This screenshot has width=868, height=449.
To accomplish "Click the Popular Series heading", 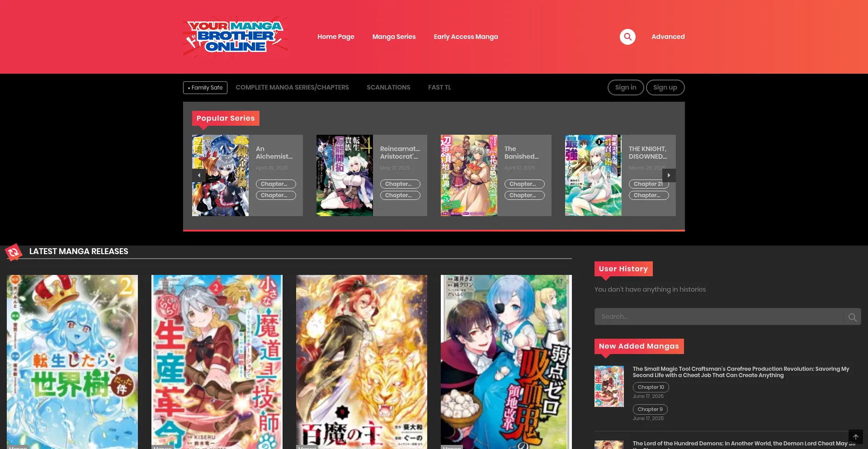I will tap(226, 118).
